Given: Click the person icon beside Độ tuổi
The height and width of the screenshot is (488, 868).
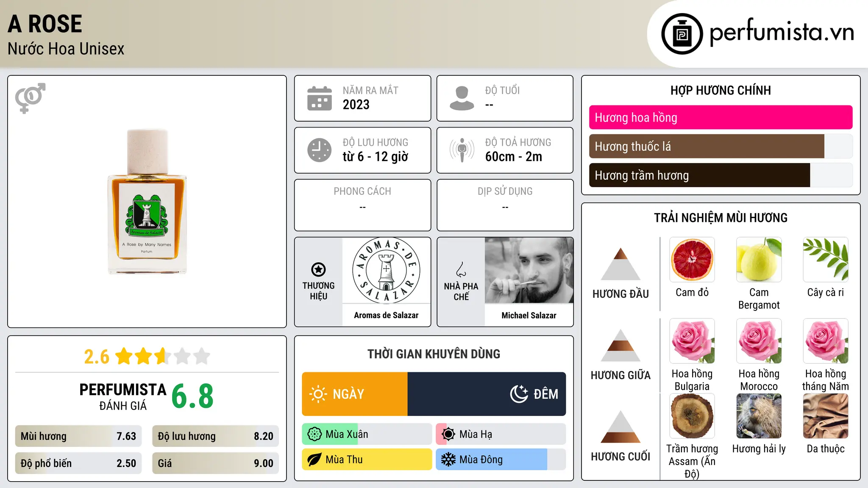Looking at the screenshot, I should [x=462, y=98].
